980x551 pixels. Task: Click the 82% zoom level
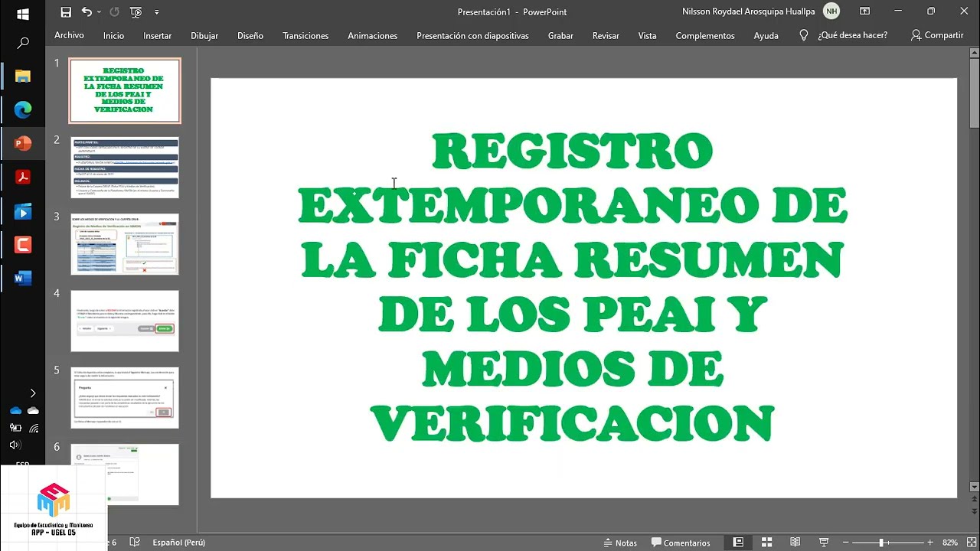[950, 543]
